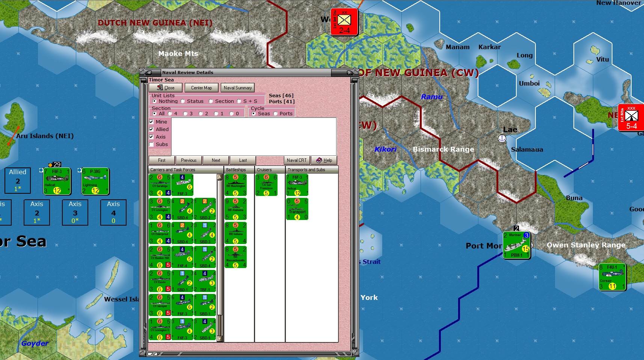Uncheck the Axis checkbox
This screenshot has width=644, height=360.
click(x=151, y=137)
